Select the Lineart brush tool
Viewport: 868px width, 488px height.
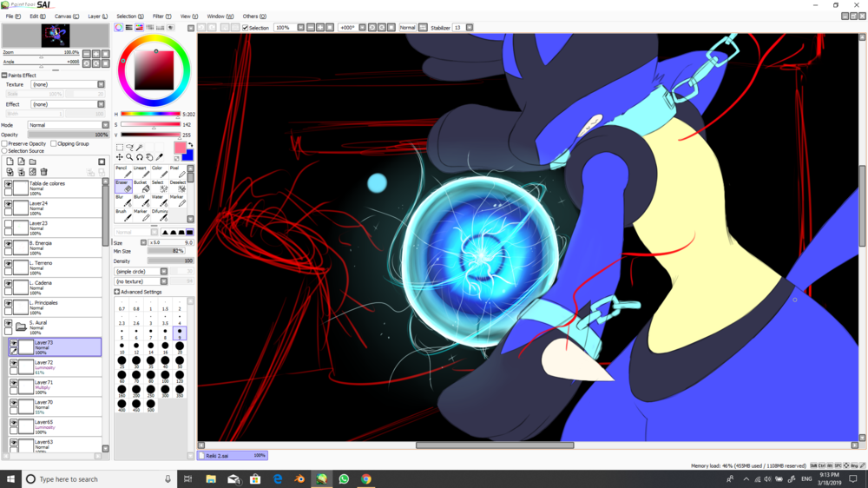pyautogui.click(x=141, y=171)
